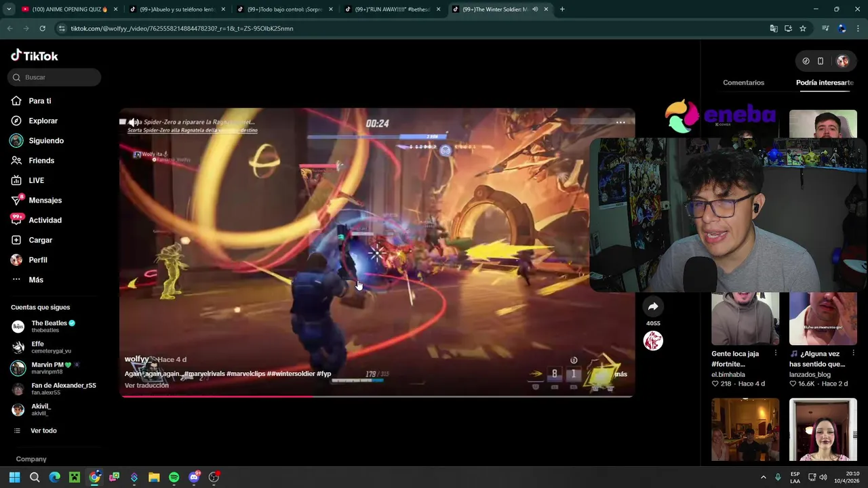Open the Explorar section
868x488 pixels.
(43, 121)
